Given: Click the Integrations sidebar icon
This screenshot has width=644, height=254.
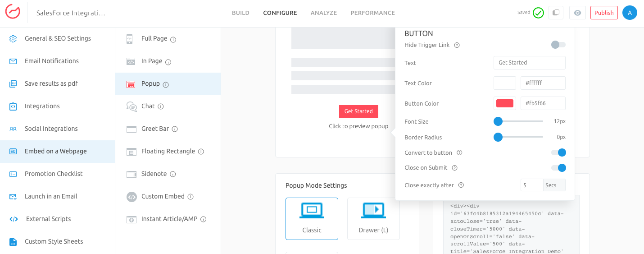Looking at the screenshot, I should (x=13, y=106).
